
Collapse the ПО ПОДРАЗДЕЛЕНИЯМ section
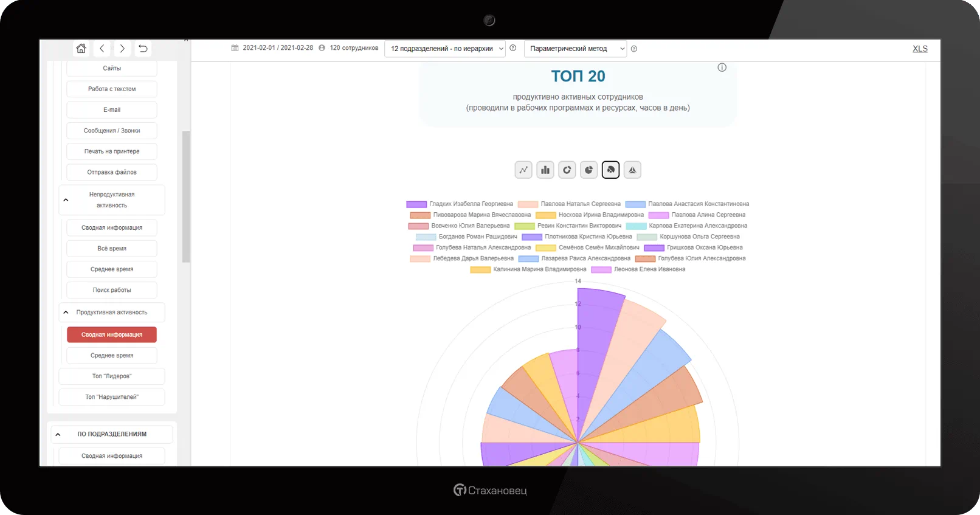(x=58, y=434)
